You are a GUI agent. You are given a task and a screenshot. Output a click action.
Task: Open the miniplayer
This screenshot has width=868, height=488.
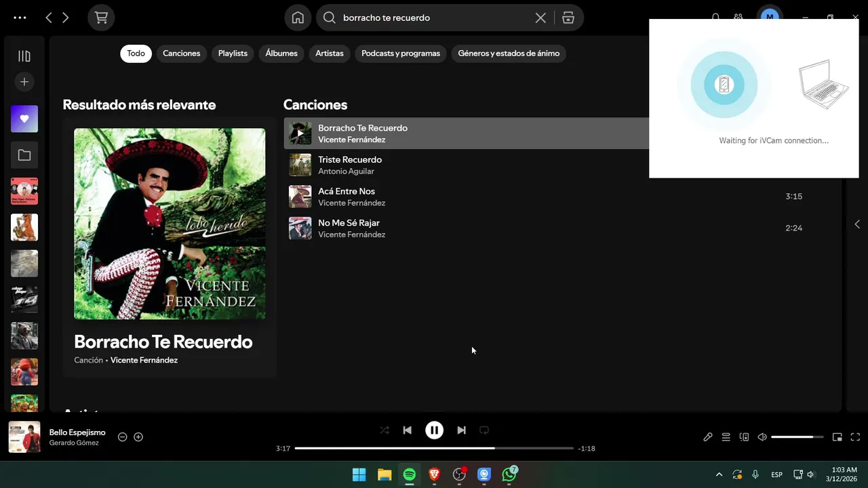837,437
